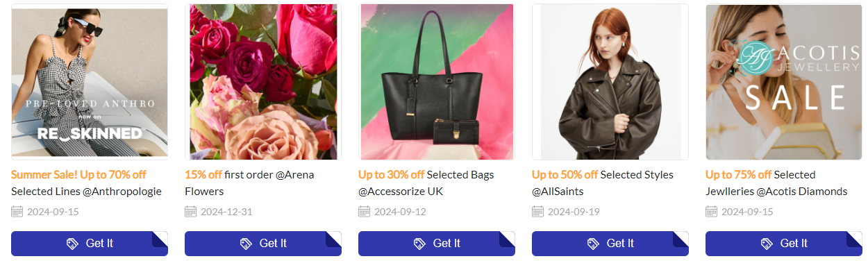This screenshot has height=261, width=868.
Task: Open the Pre-Loved Anthro Reskinned image
Action: (x=90, y=82)
